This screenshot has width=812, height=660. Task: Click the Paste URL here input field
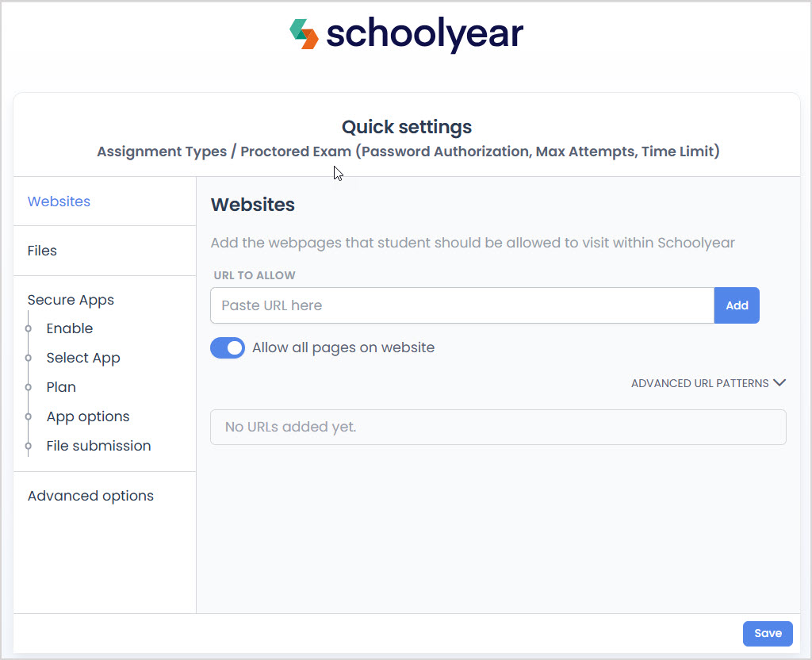click(462, 305)
